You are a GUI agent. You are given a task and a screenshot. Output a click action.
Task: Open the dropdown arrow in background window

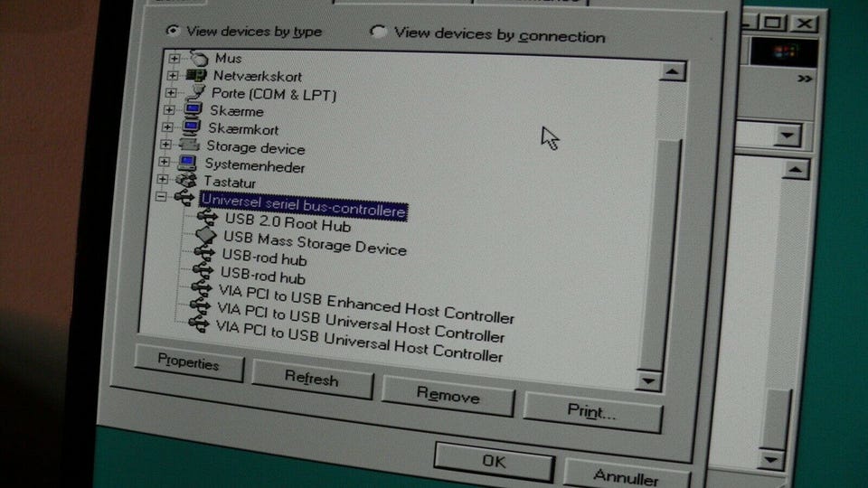tap(788, 136)
